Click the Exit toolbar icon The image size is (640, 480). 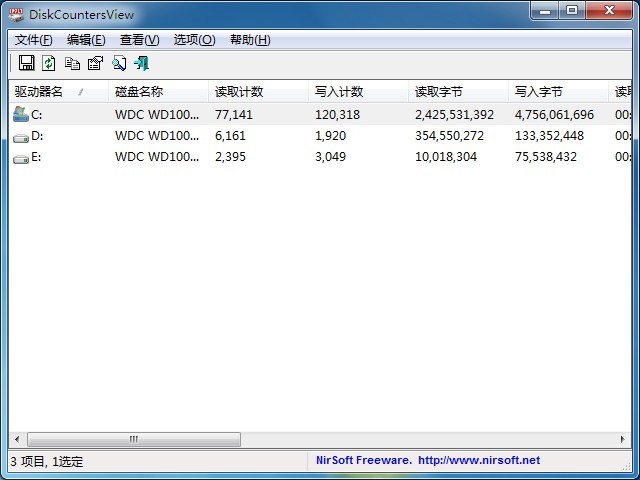pyautogui.click(x=141, y=64)
